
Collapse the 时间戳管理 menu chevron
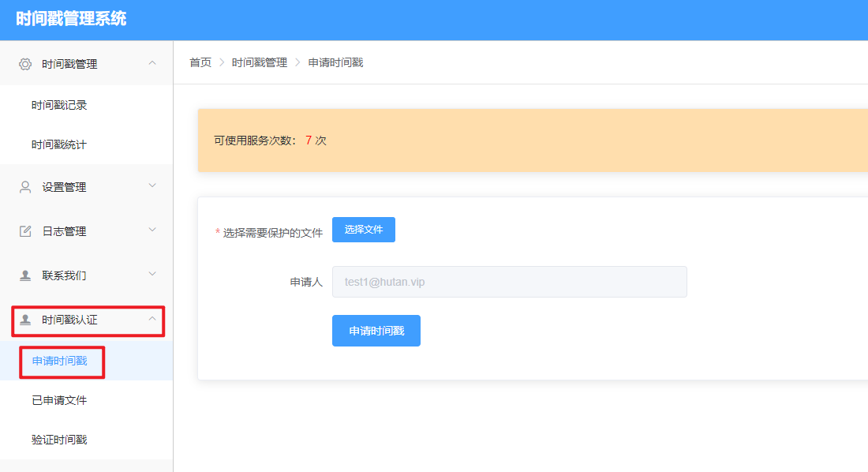click(152, 63)
